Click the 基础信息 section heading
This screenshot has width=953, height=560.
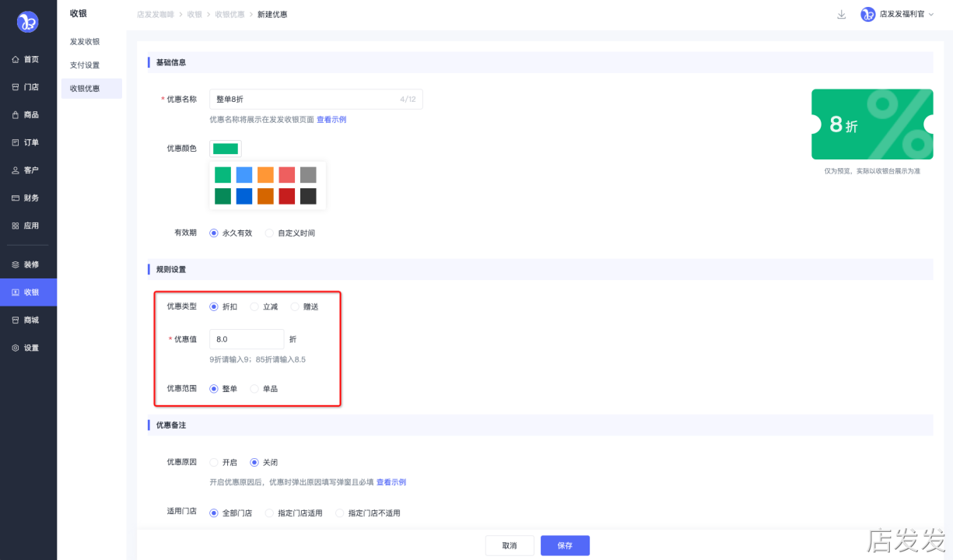click(171, 62)
